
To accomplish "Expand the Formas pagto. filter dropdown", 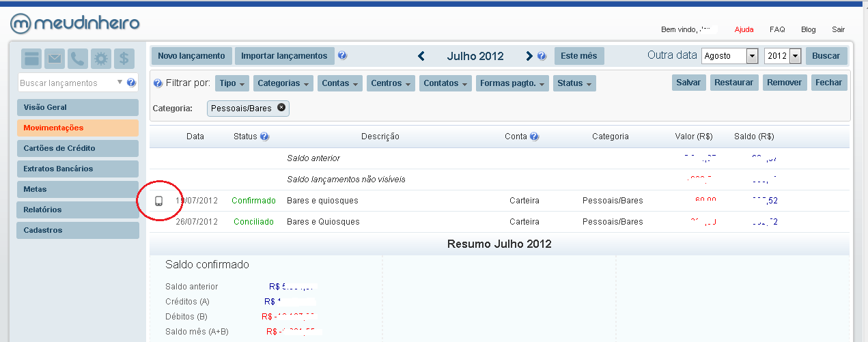I will 513,83.
